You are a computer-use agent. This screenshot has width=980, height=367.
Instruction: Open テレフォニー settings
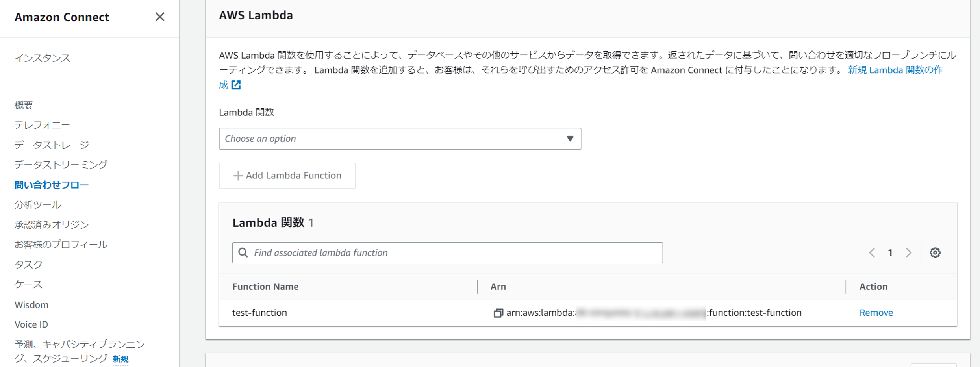(42, 125)
